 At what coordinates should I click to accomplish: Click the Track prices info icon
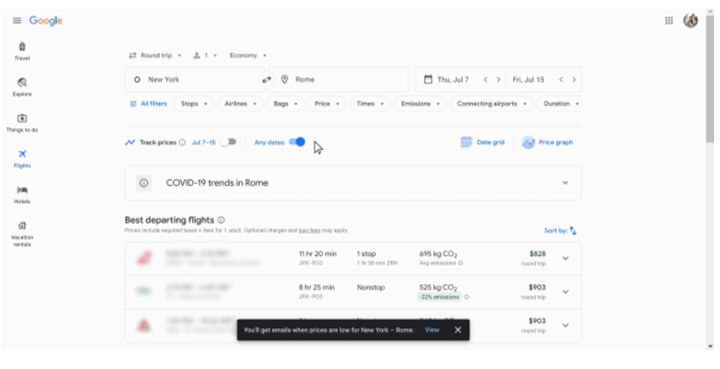(182, 143)
